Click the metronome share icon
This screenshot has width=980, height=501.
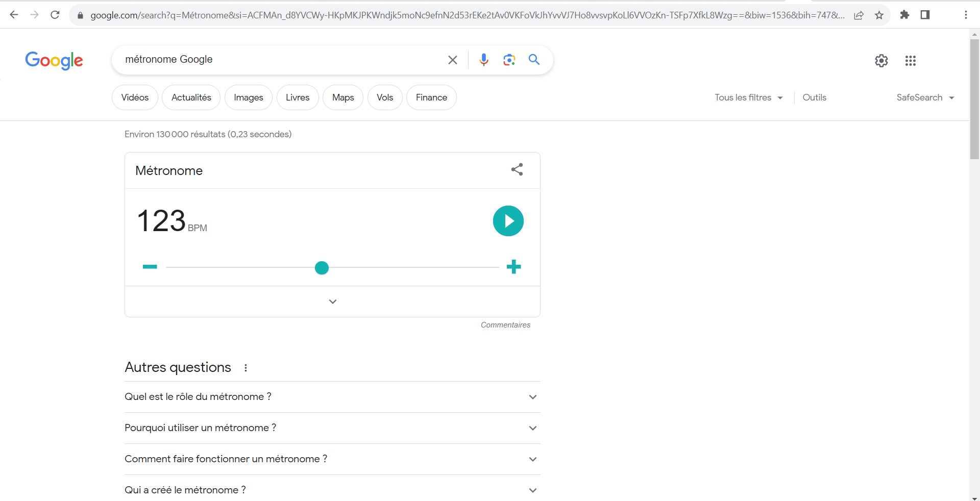pos(517,170)
